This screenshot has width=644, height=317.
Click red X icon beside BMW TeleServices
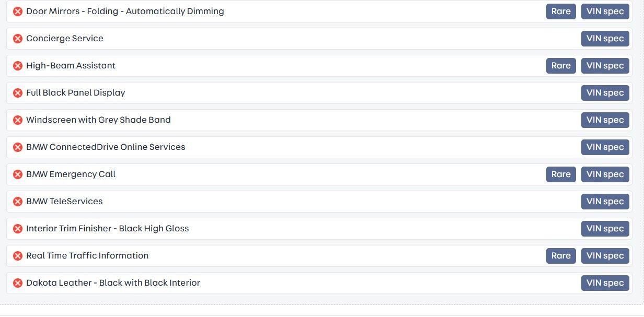click(x=18, y=202)
